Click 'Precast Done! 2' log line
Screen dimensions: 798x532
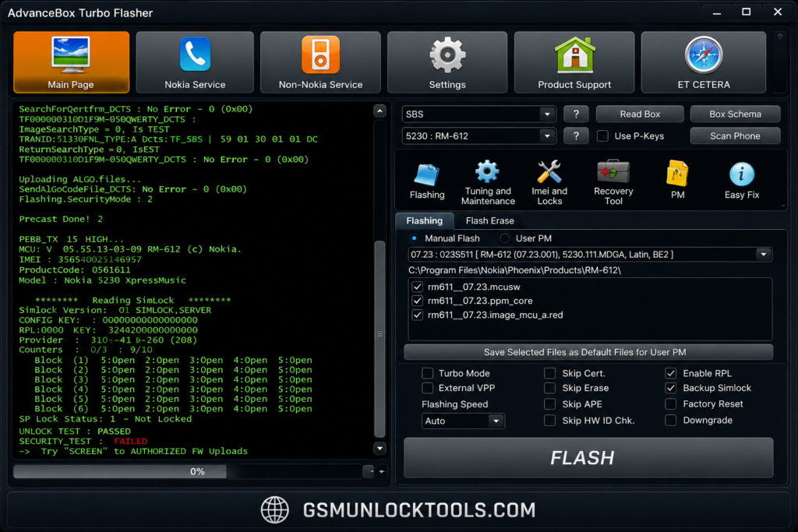click(61, 219)
